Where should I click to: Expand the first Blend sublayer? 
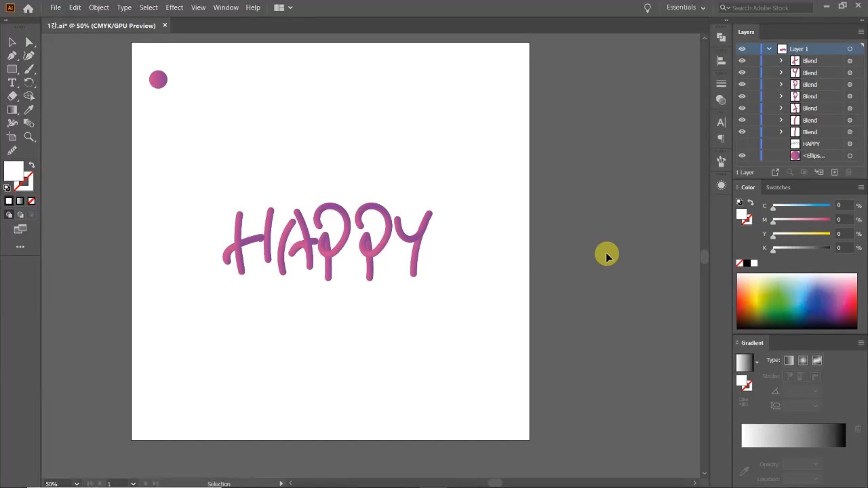tap(781, 61)
